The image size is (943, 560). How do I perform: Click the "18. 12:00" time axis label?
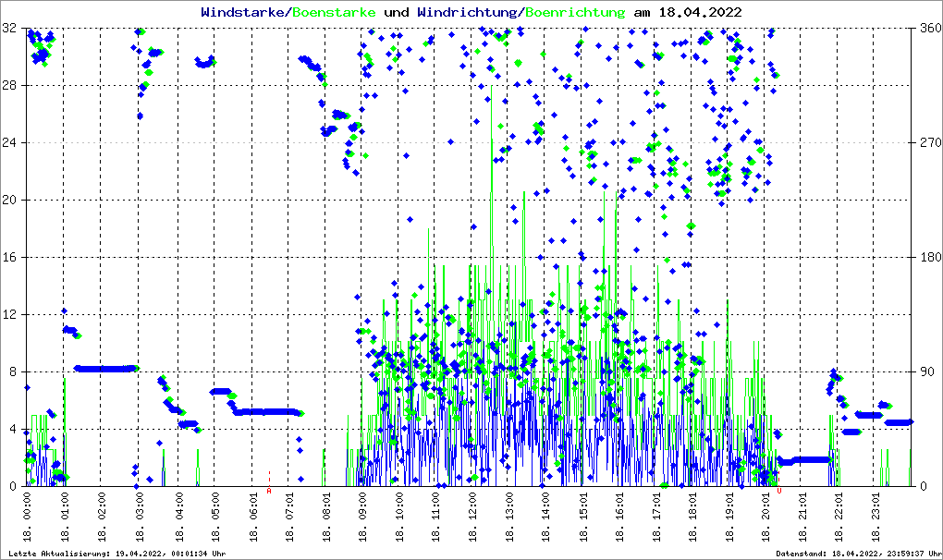[x=472, y=516]
